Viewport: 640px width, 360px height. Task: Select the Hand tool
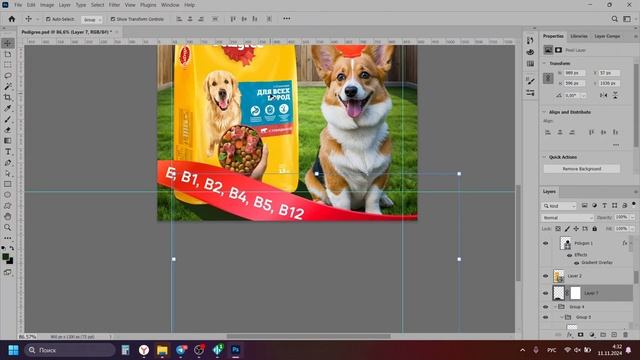click(8, 217)
